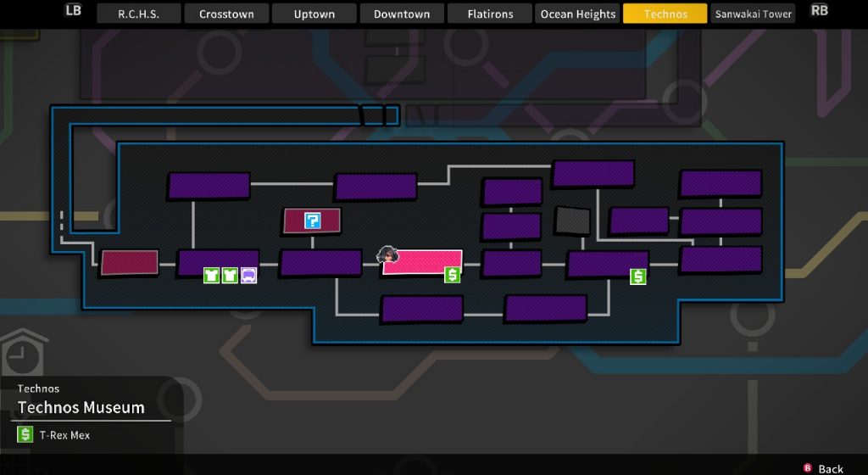Image resolution: width=868 pixels, height=475 pixels.
Task: Click the green dollar icon beside T-Rex Mex
Action: coord(25,434)
